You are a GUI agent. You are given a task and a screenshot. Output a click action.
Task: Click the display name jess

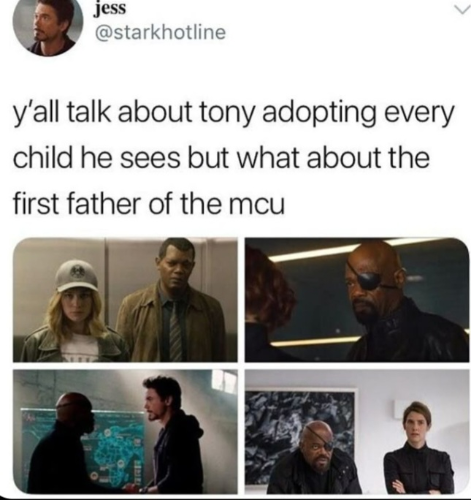(x=110, y=10)
